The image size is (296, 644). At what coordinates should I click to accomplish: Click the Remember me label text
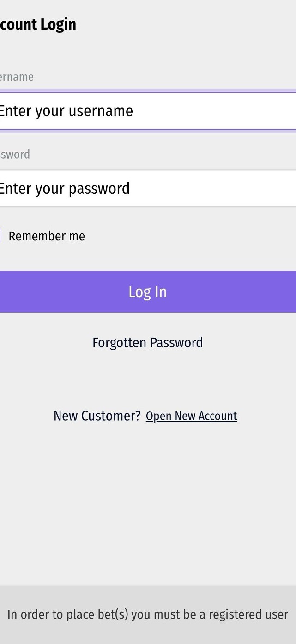(47, 236)
